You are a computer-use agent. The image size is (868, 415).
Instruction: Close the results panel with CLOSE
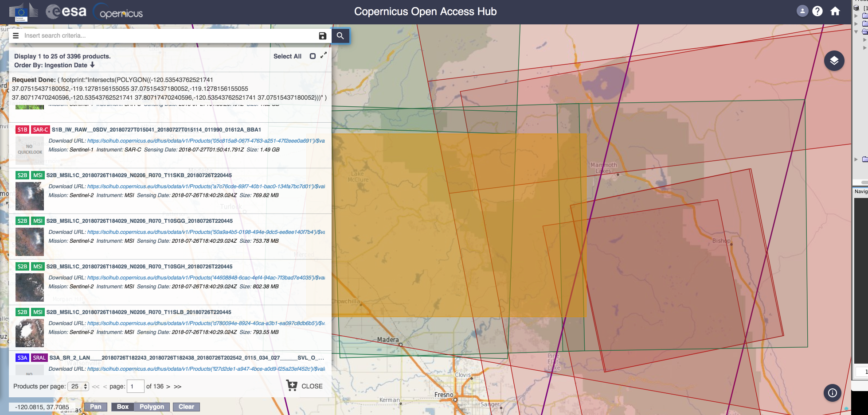[x=312, y=386]
